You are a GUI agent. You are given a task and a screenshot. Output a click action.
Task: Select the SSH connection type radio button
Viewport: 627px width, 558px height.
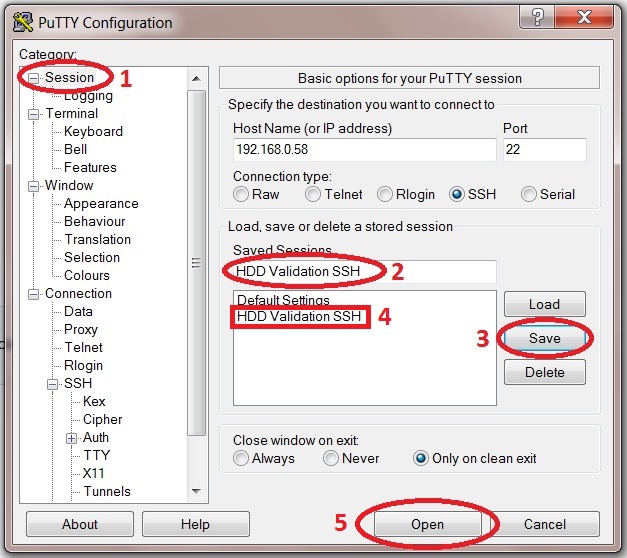click(x=458, y=194)
